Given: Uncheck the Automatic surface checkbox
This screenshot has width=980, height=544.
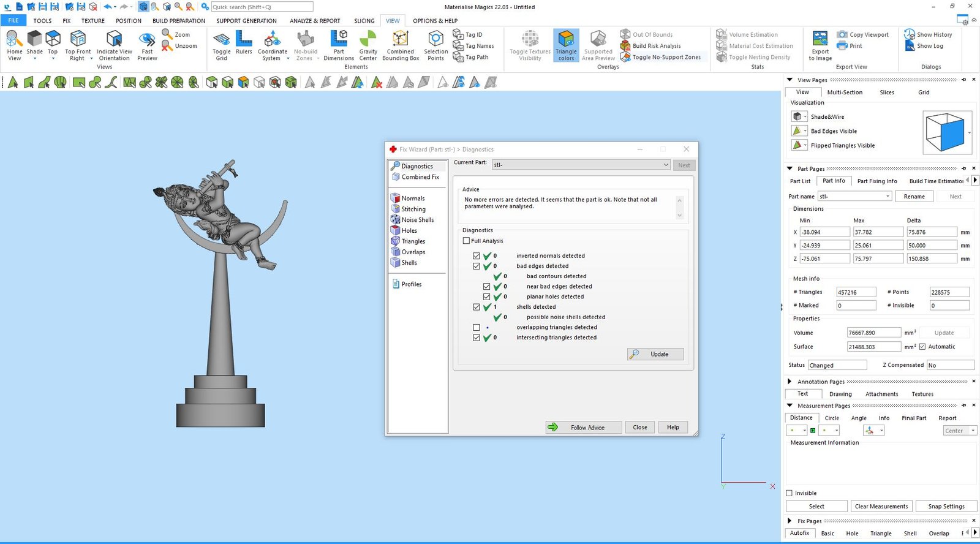Looking at the screenshot, I should tap(922, 347).
